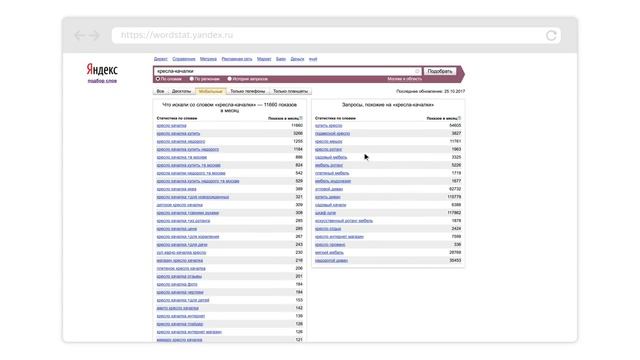Open the query with 243 impressions
The height and width of the screenshot is (360, 640).
click(182, 244)
